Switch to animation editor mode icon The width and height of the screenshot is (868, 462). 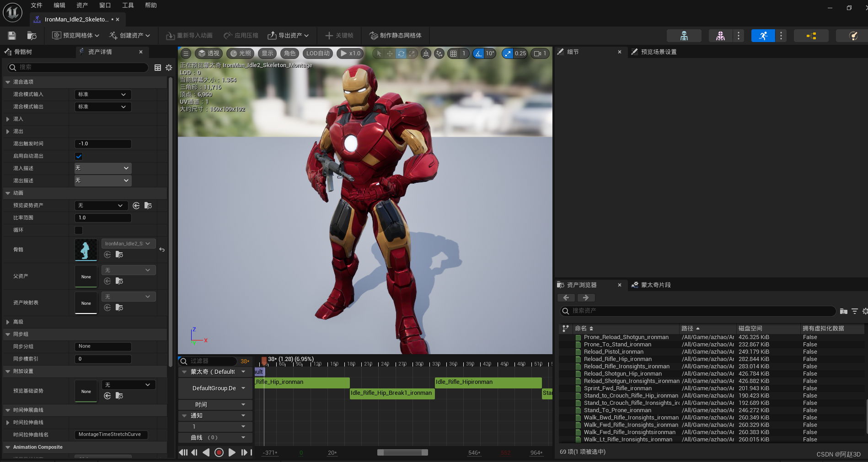pyautogui.click(x=763, y=36)
